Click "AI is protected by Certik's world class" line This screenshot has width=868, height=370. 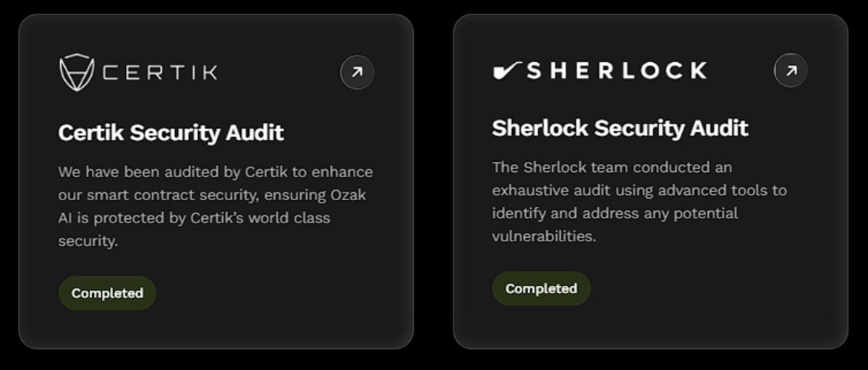click(x=194, y=218)
